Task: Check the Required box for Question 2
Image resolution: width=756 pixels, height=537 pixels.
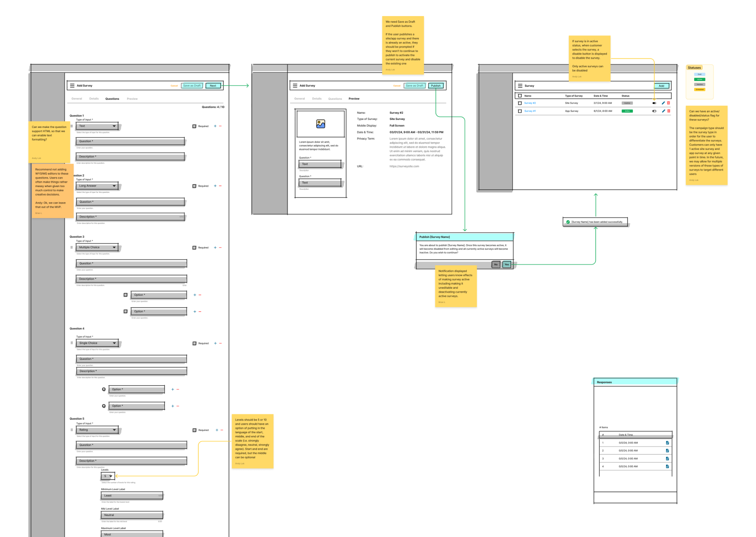Action: pos(194,186)
